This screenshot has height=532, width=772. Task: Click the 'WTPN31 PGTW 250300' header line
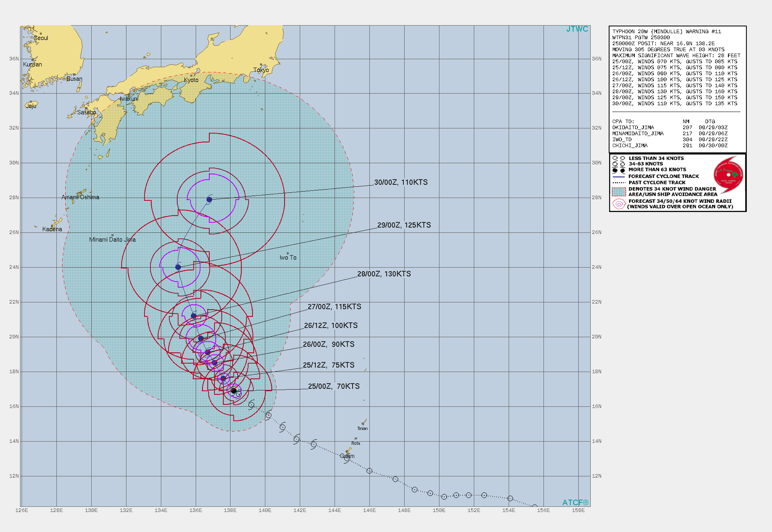coord(641,38)
